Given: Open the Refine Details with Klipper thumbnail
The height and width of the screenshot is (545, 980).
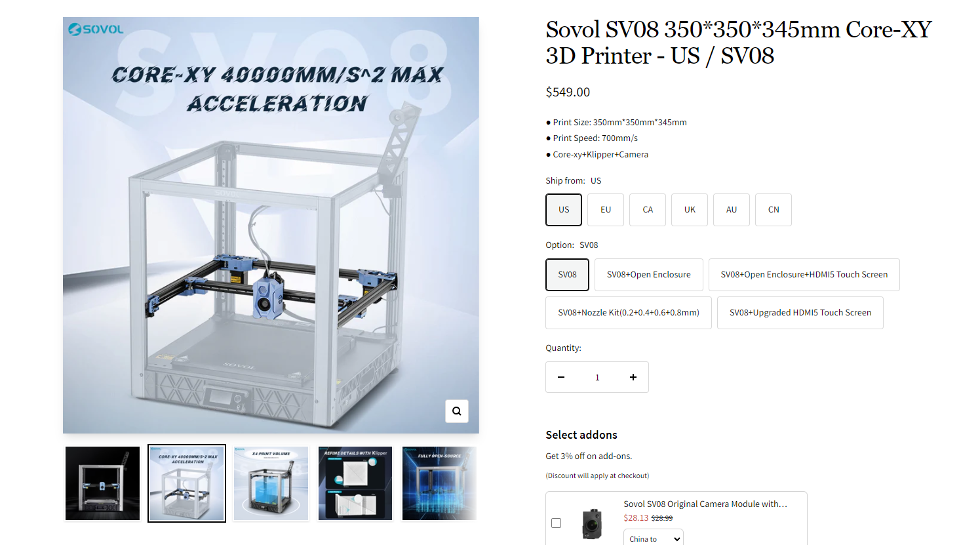Looking at the screenshot, I should coord(355,483).
